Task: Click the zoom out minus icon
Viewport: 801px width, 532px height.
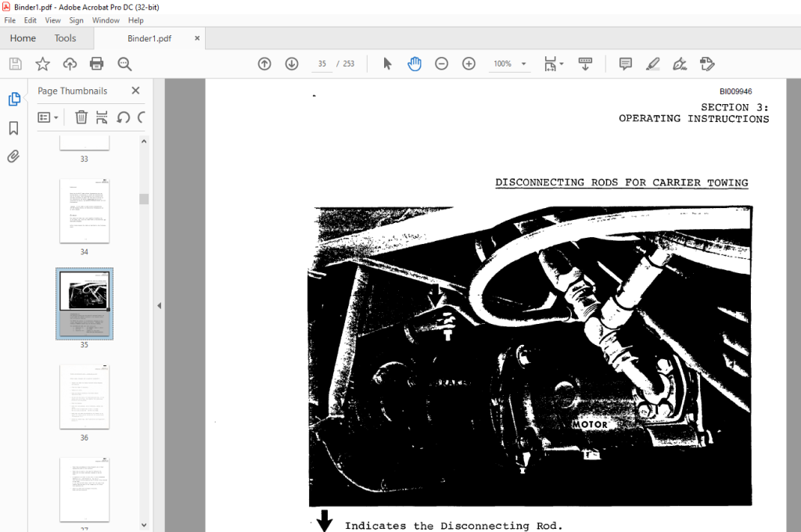Action: tap(441, 64)
